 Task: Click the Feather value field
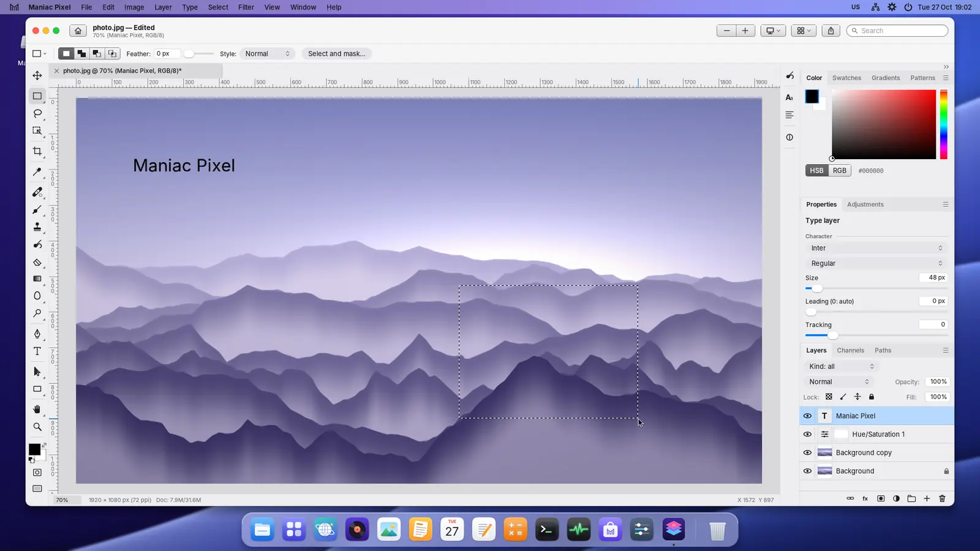pyautogui.click(x=167, y=54)
